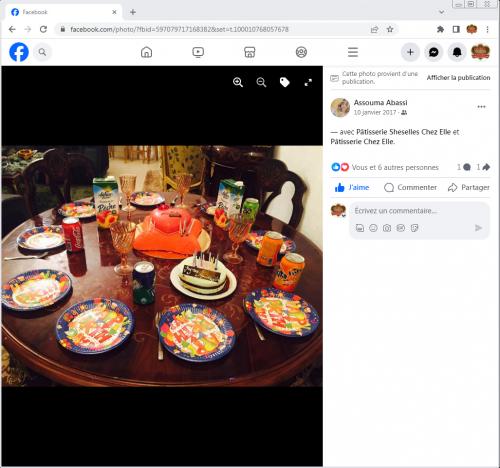Add a sticker to the comment
Image resolution: width=500 pixels, height=468 pixels.
point(414,228)
